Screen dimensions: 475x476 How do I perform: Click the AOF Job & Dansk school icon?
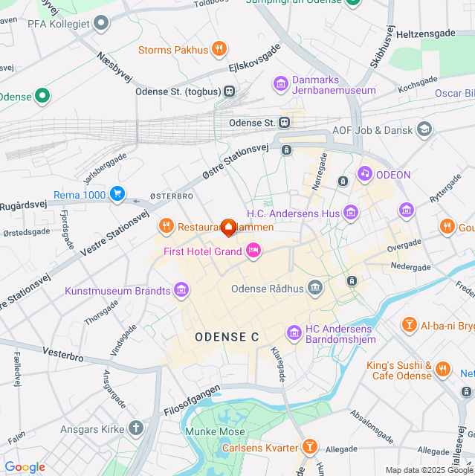424,129
